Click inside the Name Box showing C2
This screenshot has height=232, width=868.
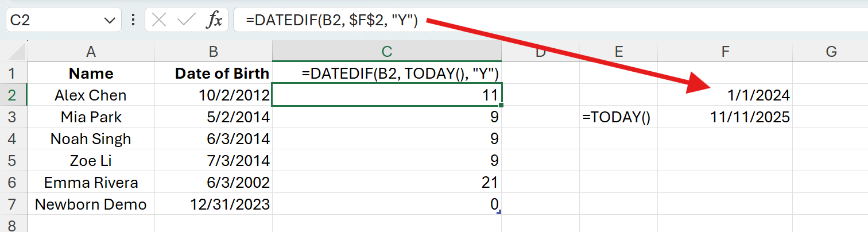click(52, 20)
